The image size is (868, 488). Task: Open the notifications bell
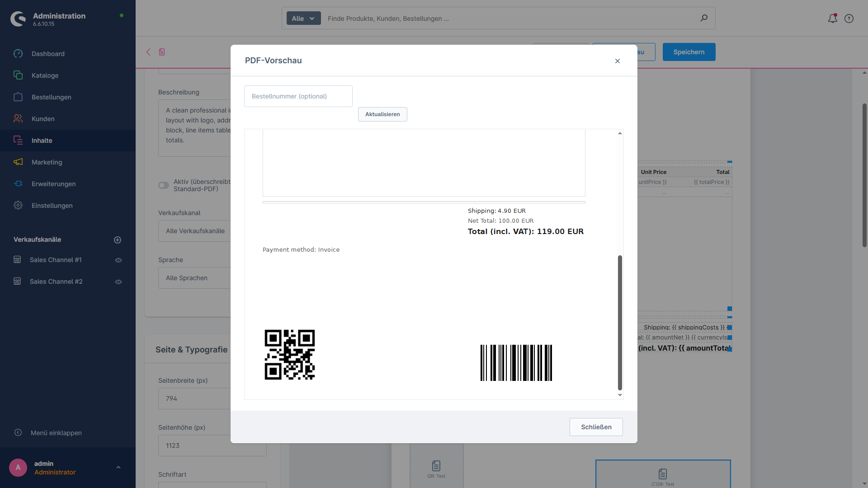(x=832, y=19)
